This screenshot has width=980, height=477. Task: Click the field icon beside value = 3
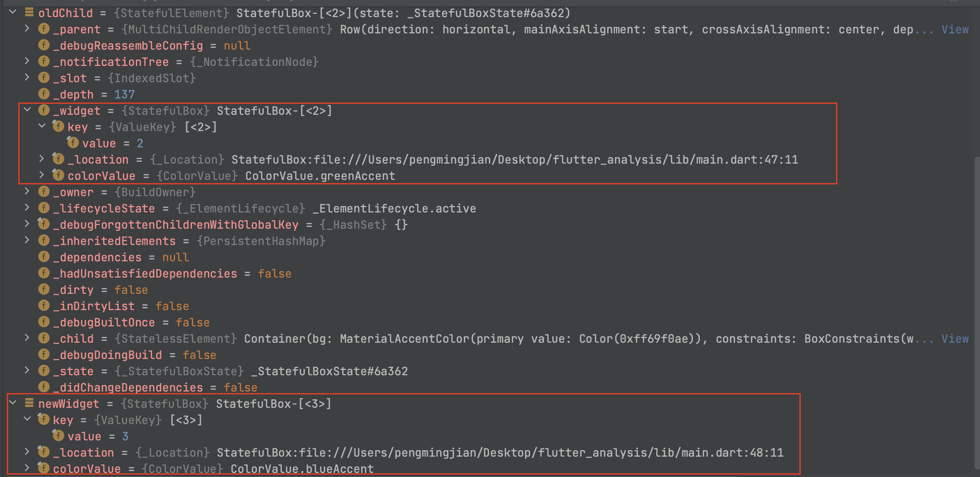click(x=58, y=436)
